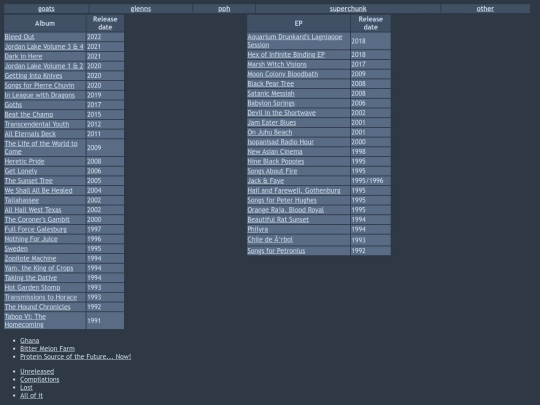Click Satanic Messiah EP link

coord(271,93)
